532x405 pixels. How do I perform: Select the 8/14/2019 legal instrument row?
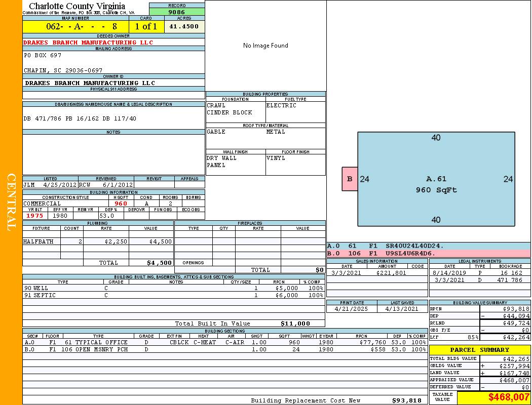tap(479, 273)
